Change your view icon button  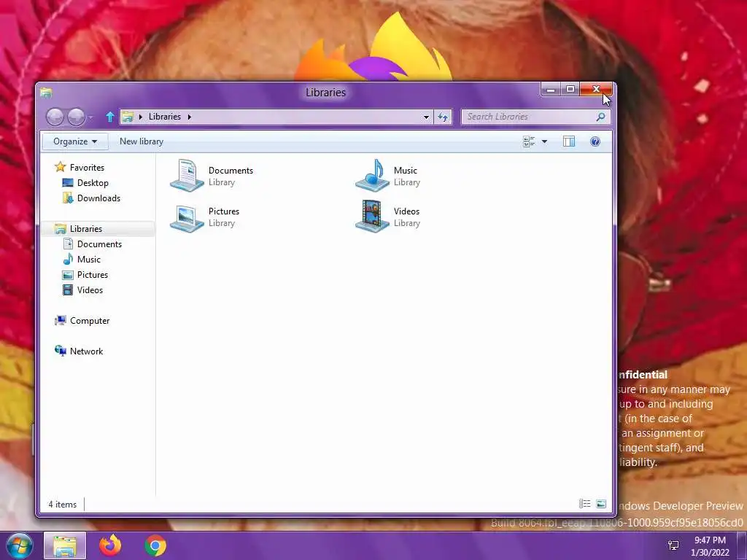click(x=529, y=141)
